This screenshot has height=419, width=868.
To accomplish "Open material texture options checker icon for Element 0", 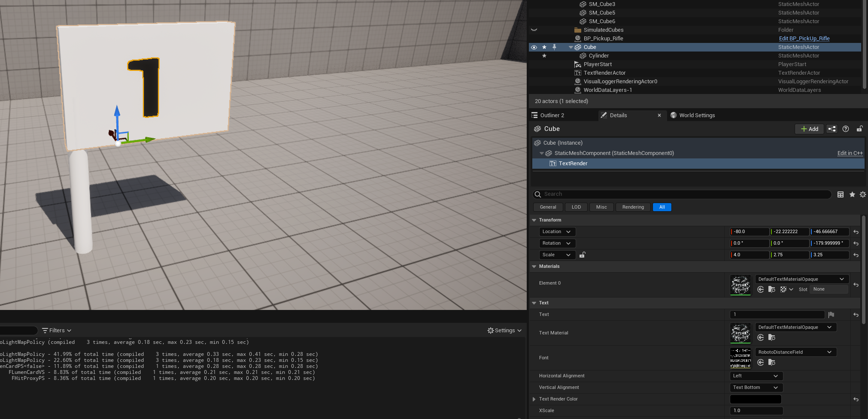I will coord(786,289).
